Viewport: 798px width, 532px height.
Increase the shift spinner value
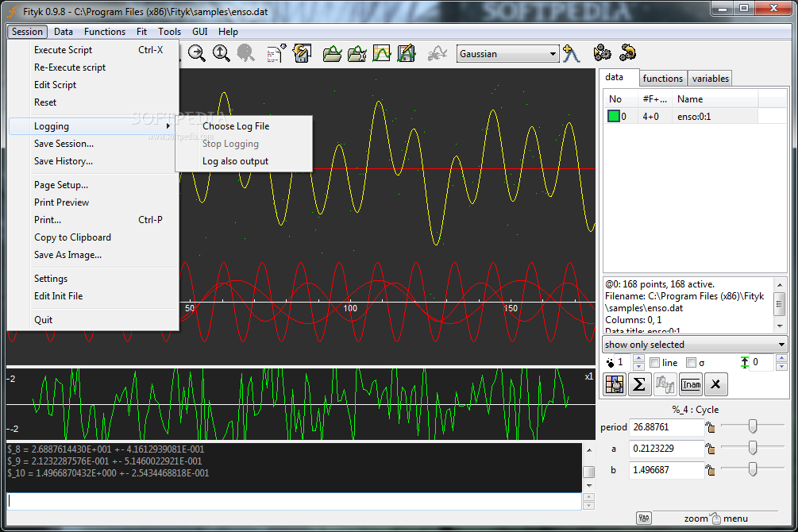781,358
